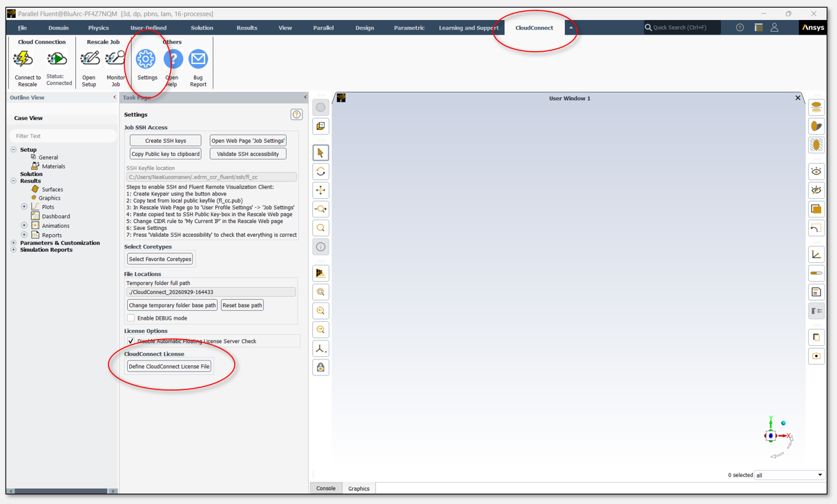
Task: Enable DEBUG mode checkbox
Action: [131, 318]
